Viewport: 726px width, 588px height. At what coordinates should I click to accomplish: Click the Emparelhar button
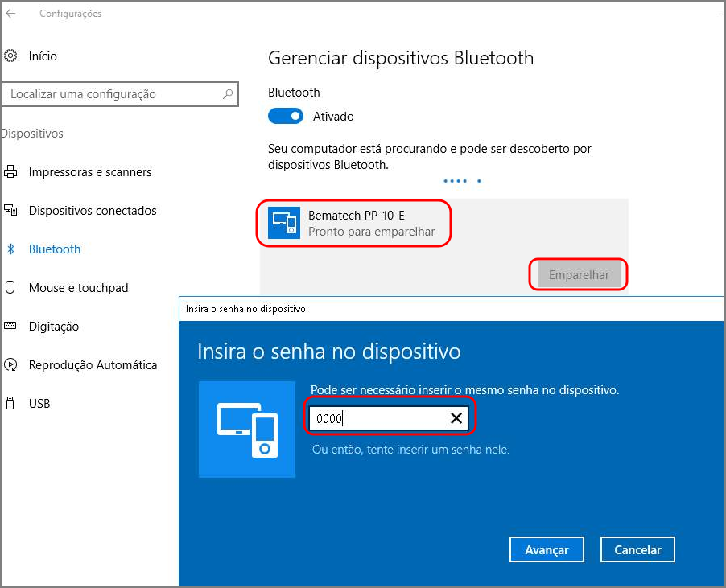point(579,275)
